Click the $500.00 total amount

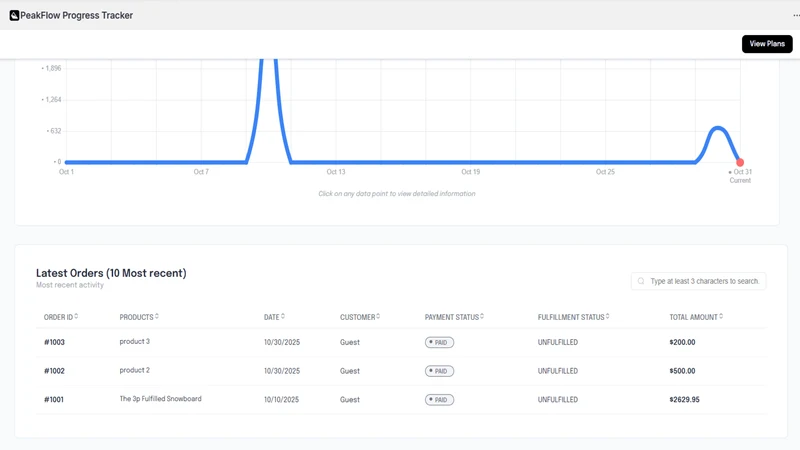682,371
